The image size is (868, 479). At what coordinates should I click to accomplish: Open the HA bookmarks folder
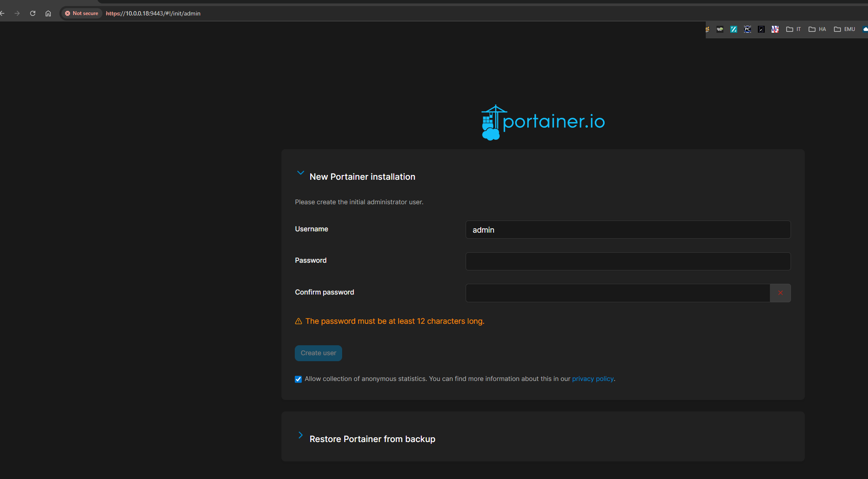817,29
